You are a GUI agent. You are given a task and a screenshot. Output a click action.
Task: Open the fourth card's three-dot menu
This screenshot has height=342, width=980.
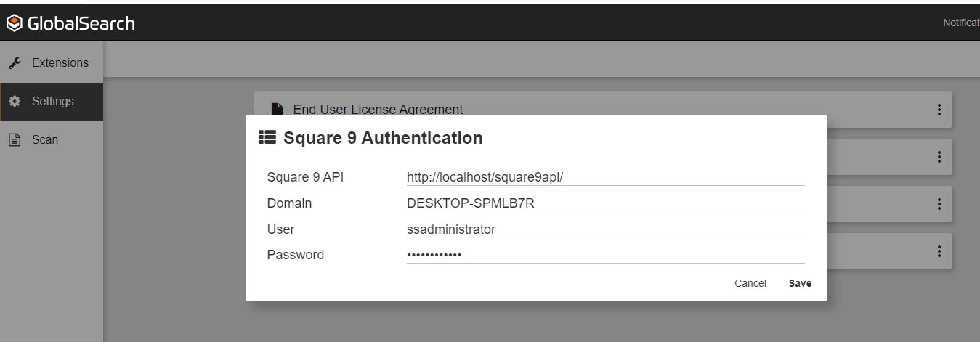point(939,251)
